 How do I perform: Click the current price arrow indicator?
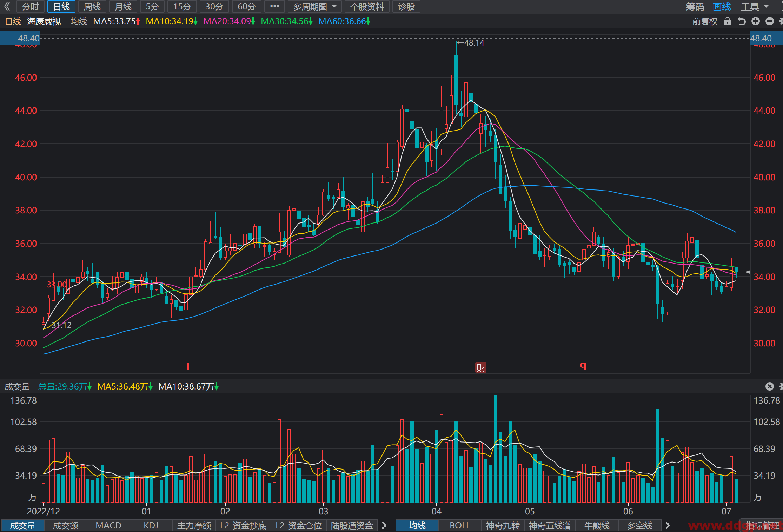pyautogui.click(x=748, y=272)
